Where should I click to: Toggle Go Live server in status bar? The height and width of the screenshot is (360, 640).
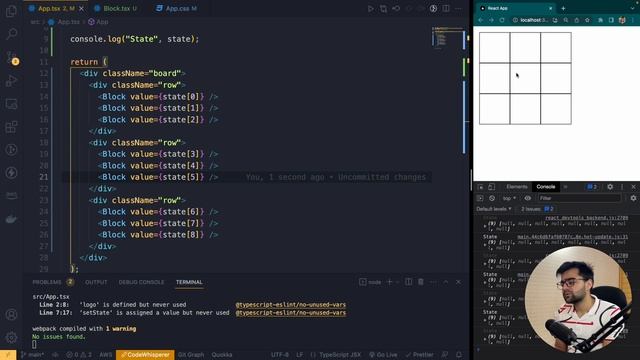[x=383, y=355]
